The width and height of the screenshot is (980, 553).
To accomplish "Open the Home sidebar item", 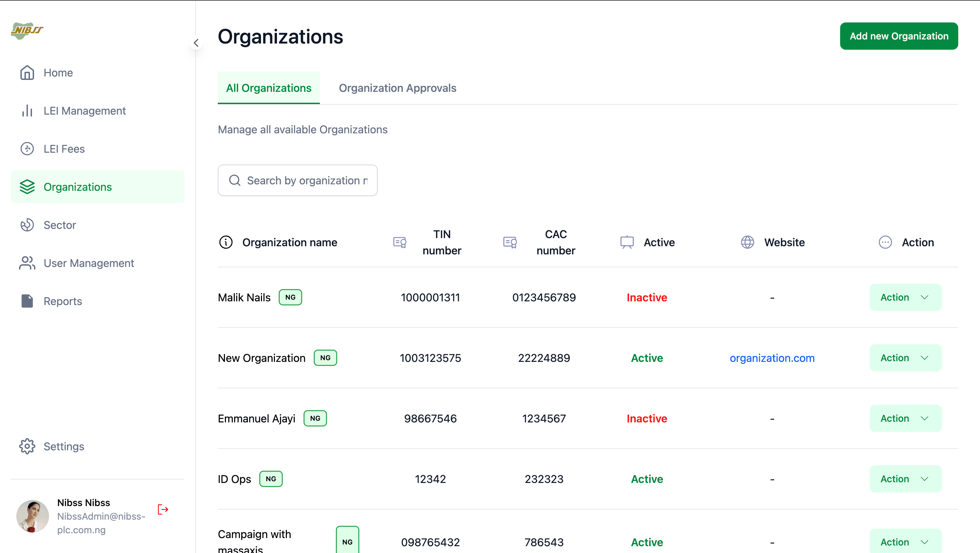I will click(x=58, y=73).
